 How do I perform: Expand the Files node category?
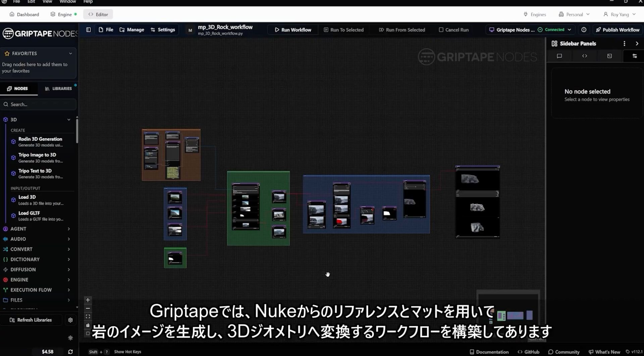click(x=69, y=300)
